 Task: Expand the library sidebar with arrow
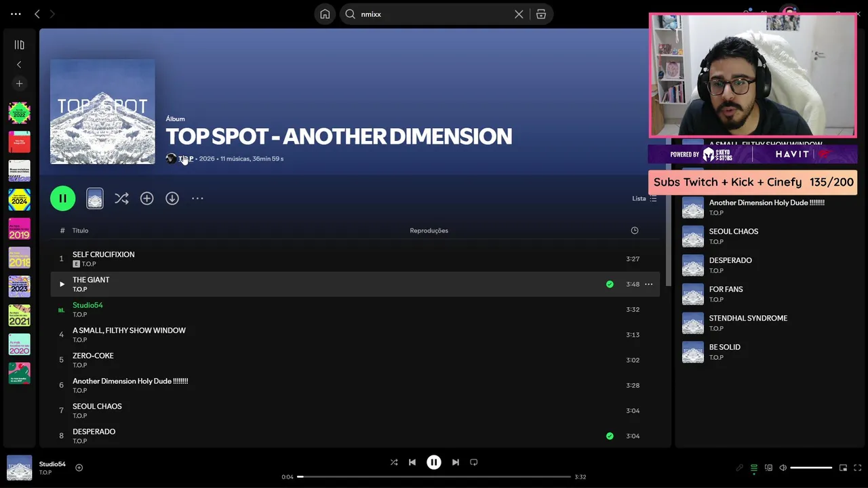pyautogui.click(x=19, y=64)
